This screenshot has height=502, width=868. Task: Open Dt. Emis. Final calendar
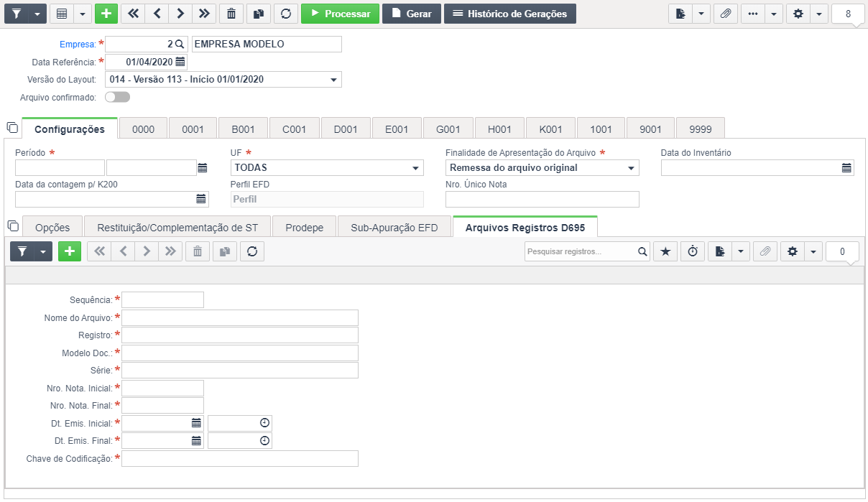(x=196, y=440)
